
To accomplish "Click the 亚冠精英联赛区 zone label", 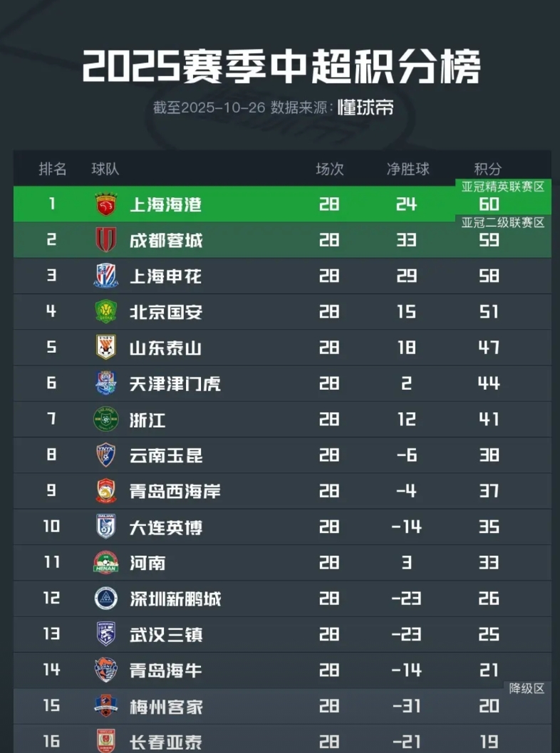I will coord(503,187).
